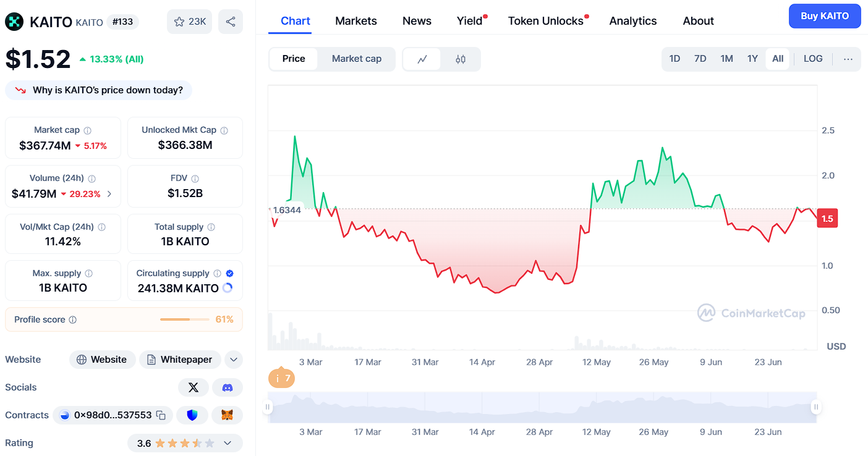Toggle chart to Price view
868x456 pixels.
(294, 59)
